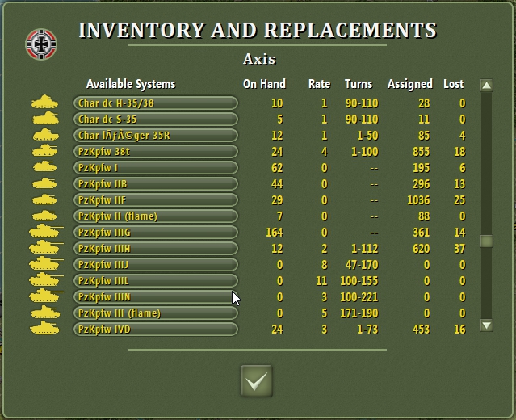Click the Axis faction label
This screenshot has width=516, height=420.
259,59
